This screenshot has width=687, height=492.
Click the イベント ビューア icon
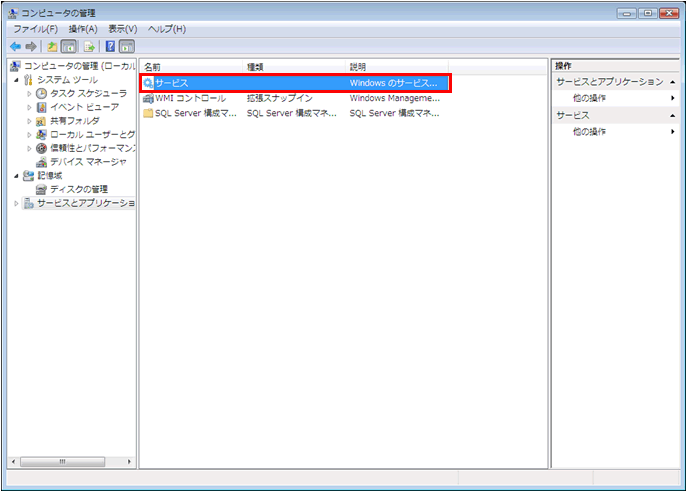42,107
